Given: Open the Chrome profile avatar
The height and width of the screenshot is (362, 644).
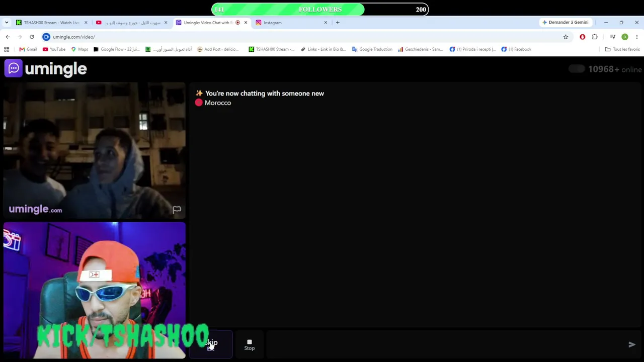Looking at the screenshot, I should point(625,37).
